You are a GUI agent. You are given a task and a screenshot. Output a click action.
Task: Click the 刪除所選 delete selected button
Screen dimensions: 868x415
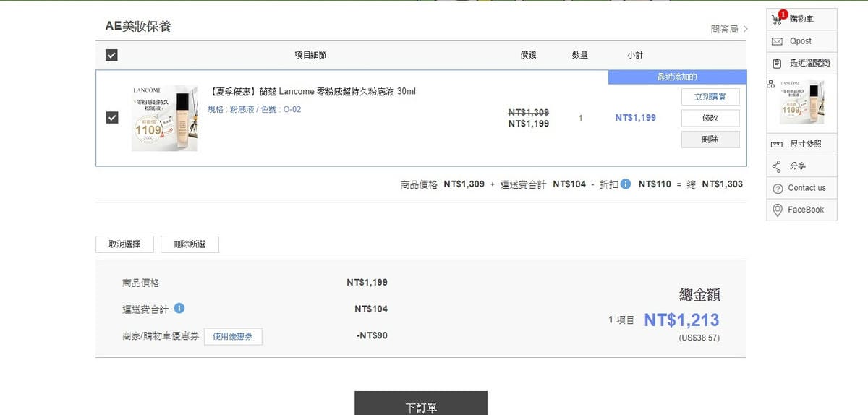190,244
